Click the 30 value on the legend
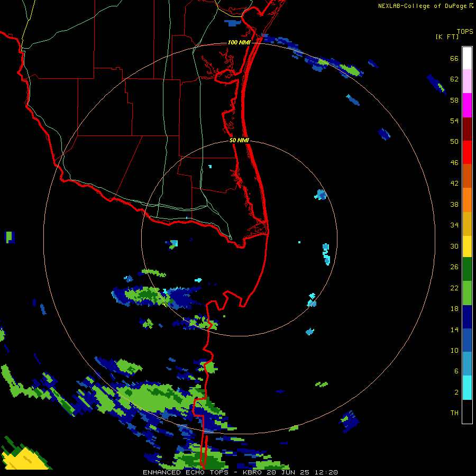This screenshot has width=476, height=476. (454, 246)
